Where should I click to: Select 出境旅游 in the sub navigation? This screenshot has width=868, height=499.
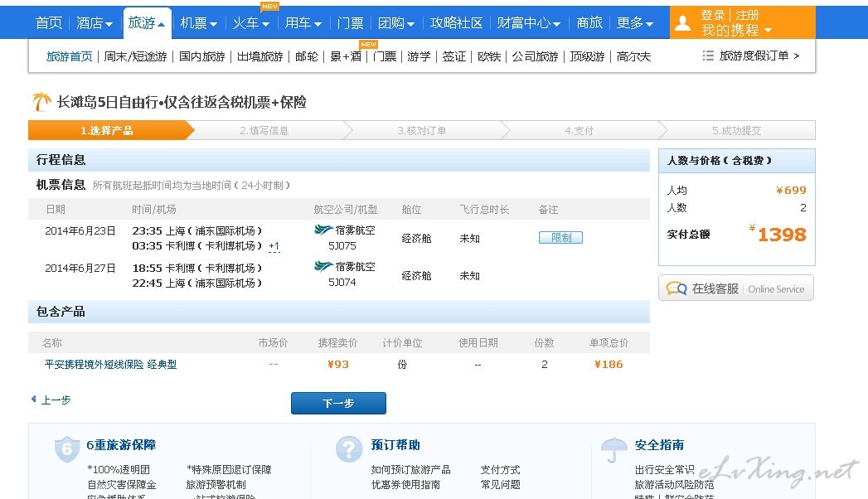point(259,56)
